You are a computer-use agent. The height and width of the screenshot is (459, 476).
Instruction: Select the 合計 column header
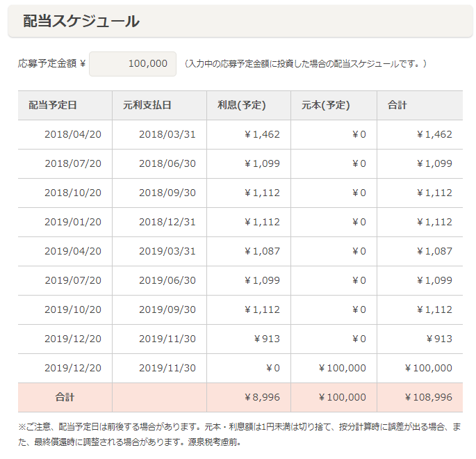[x=397, y=105]
